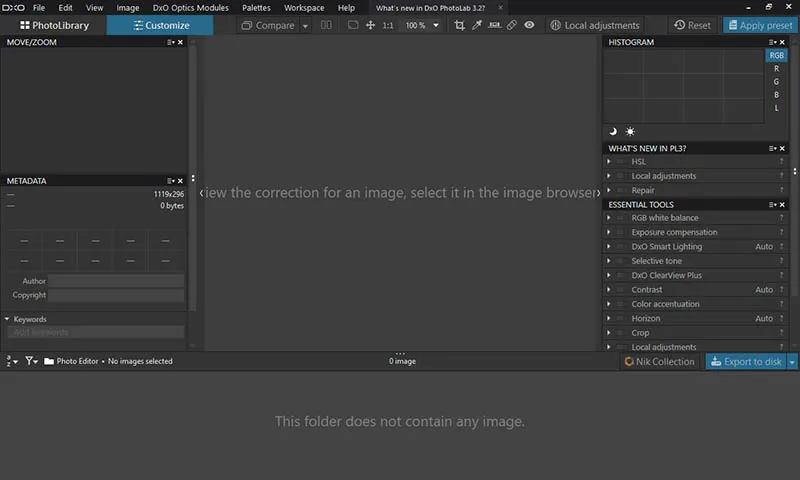Collapse the Keywords section
This screenshot has width=800, height=480.
pyautogui.click(x=7, y=319)
